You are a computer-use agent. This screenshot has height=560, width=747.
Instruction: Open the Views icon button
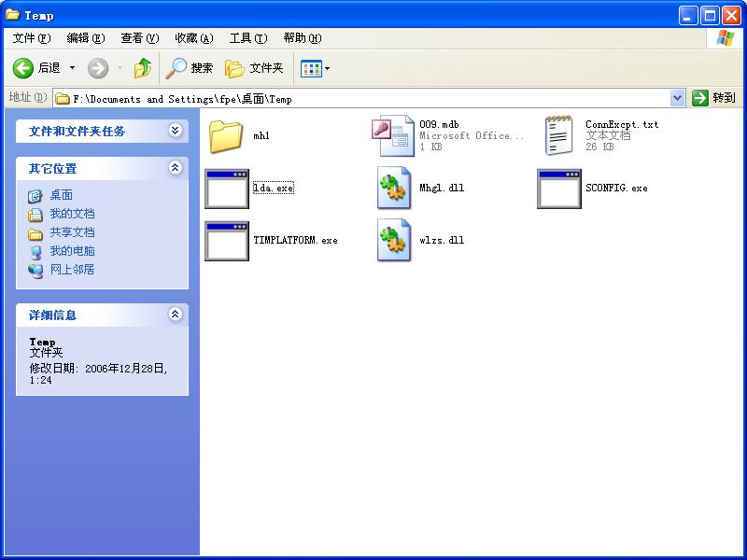pos(312,68)
